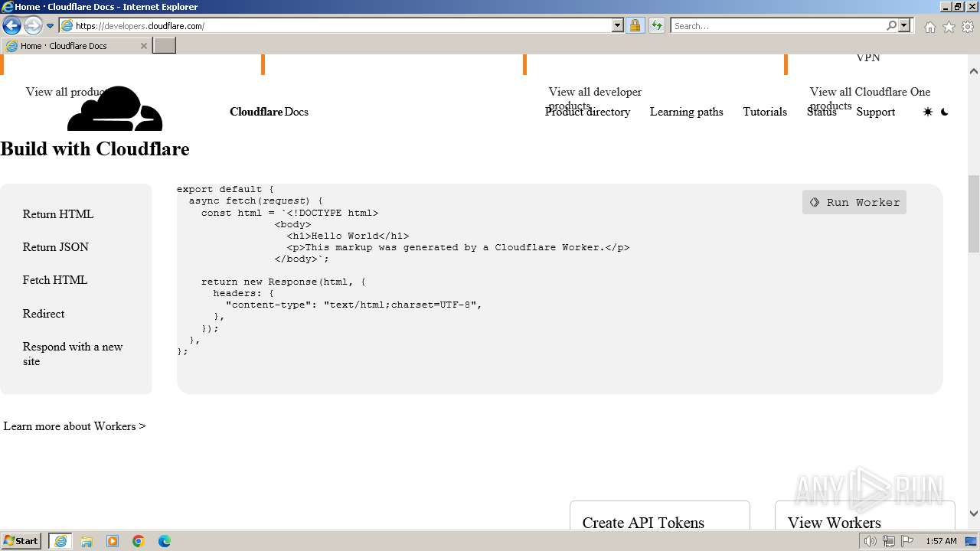Open the recent pages dropdown arrow

point(51,26)
